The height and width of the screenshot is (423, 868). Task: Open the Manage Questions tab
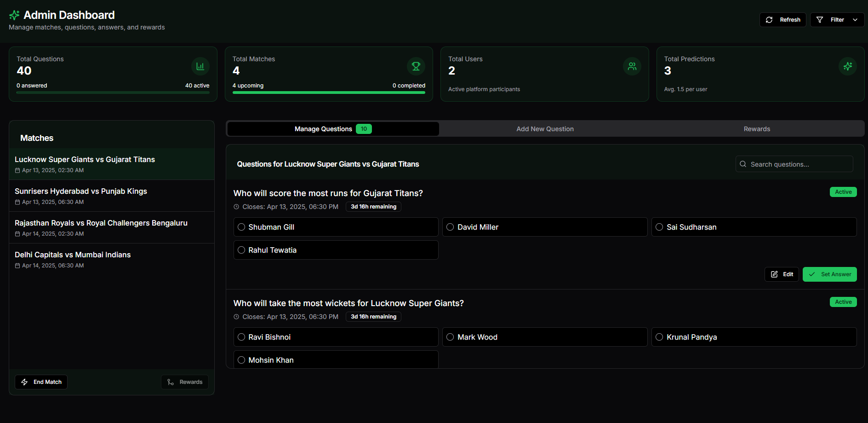pyautogui.click(x=333, y=129)
